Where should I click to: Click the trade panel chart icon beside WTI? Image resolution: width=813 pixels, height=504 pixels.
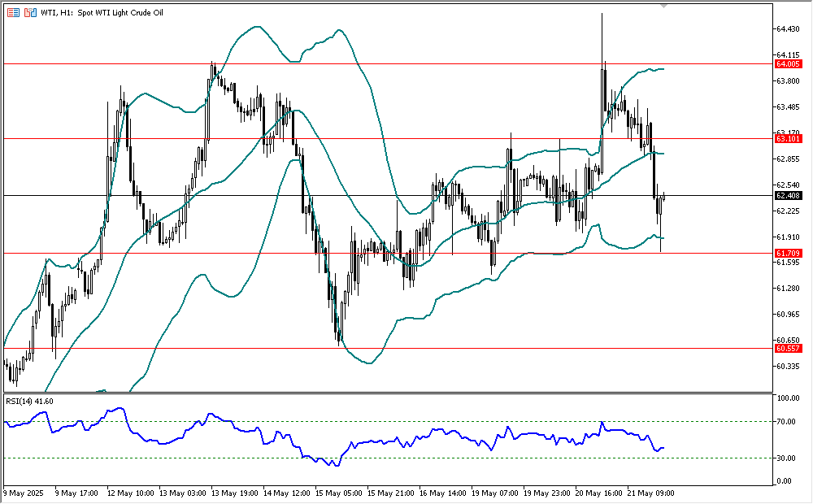pos(31,12)
